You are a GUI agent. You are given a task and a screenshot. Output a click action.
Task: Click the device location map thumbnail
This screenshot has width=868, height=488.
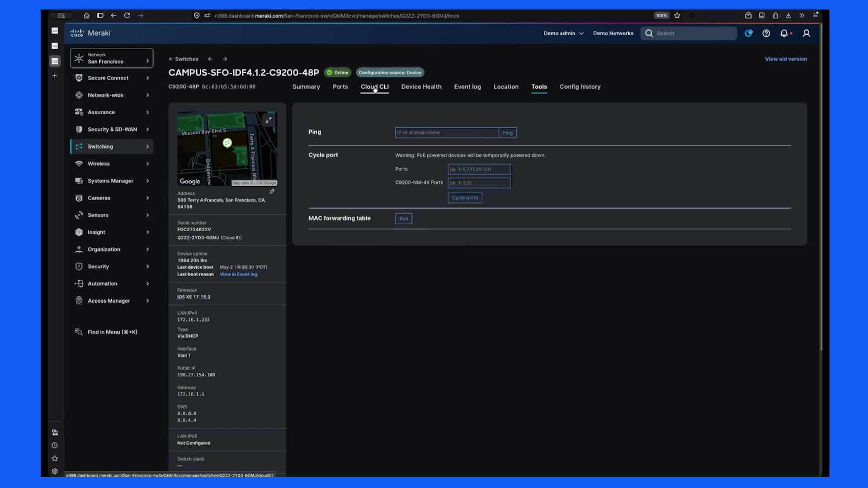(227, 149)
